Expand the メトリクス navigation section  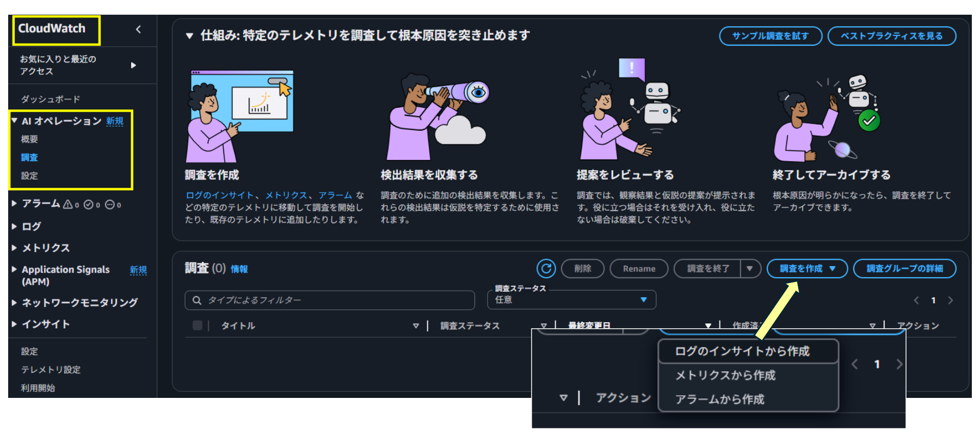(x=15, y=248)
